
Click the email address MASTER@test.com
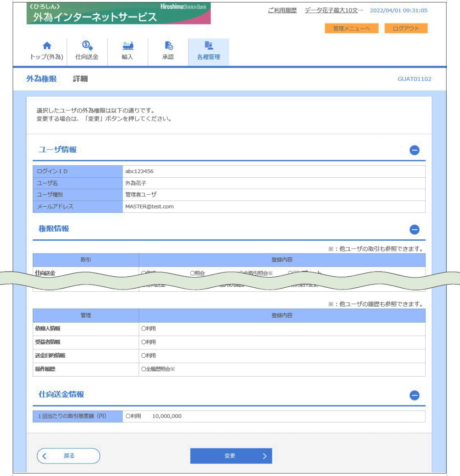pos(149,207)
